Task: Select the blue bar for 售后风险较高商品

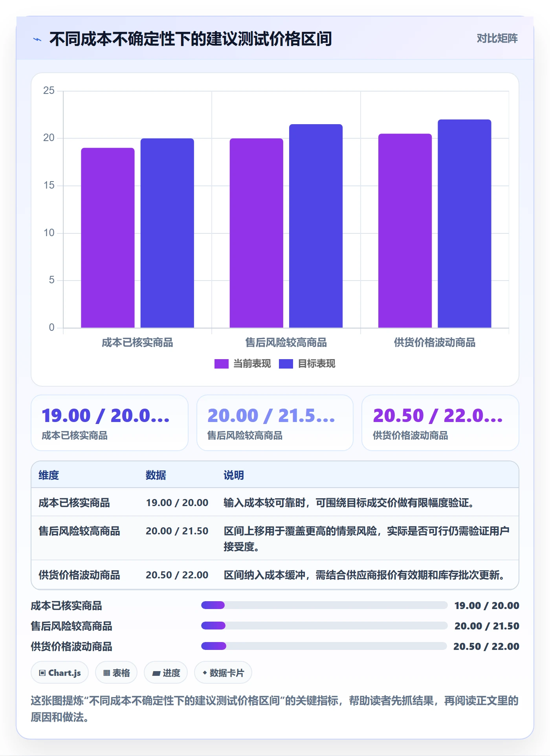Action: (316, 226)
